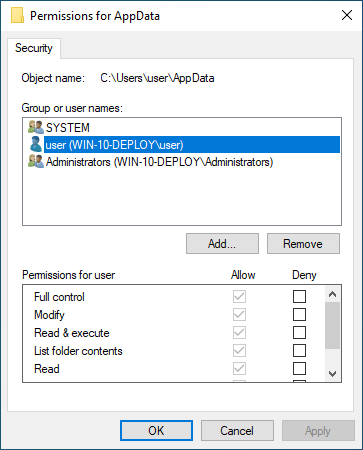Click the permissions list scrollbar thumb

click(332, 326)
